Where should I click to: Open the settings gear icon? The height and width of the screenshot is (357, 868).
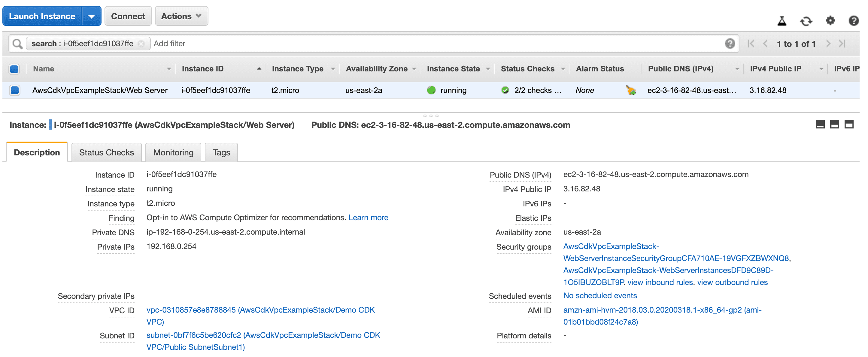point(830,21)
